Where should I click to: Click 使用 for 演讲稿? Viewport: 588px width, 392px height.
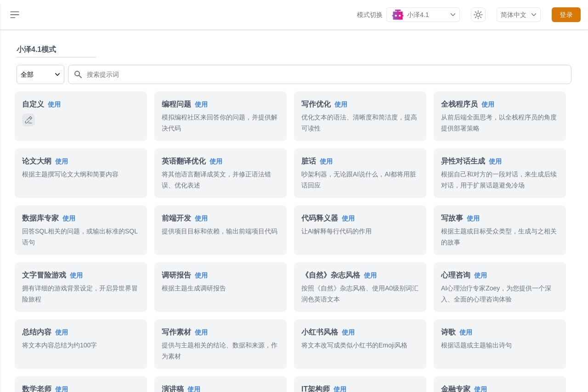(x=194, y=389)
